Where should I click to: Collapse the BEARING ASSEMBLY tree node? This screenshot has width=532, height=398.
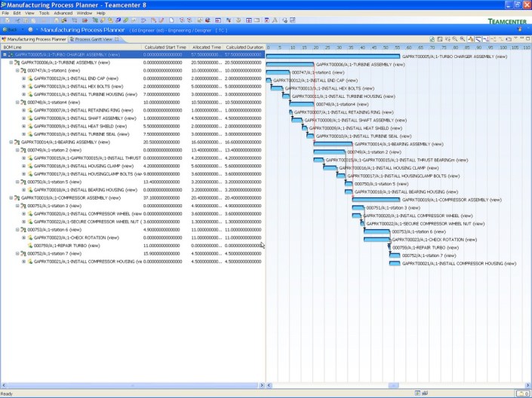(x=11, y=142)
